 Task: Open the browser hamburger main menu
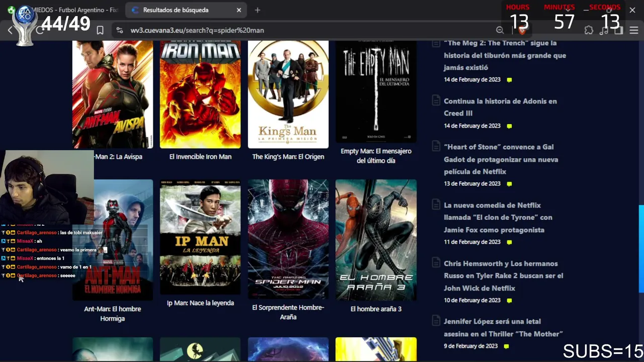(634, 30)
